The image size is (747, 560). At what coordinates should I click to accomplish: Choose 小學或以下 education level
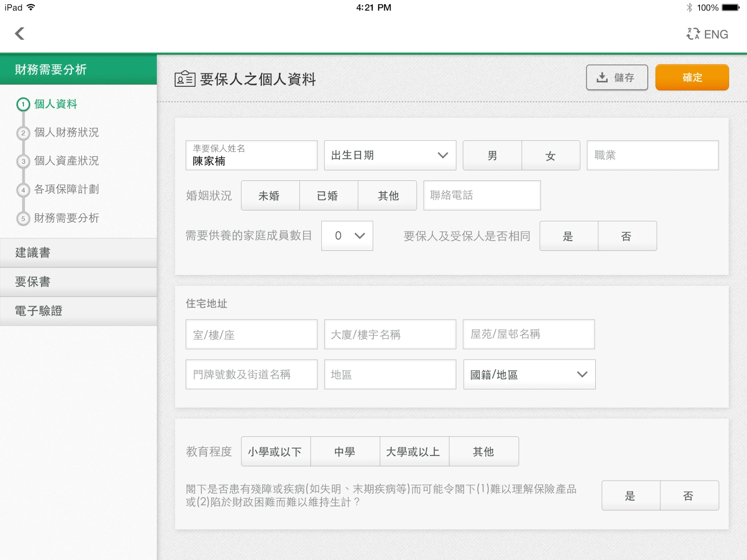[276, 451]
